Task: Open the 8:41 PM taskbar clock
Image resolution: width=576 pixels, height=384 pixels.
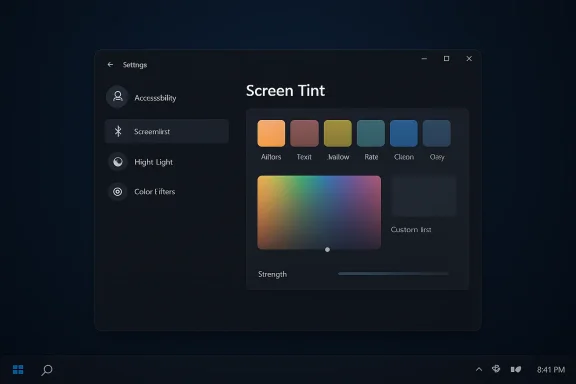Action: tap(551, 370)
